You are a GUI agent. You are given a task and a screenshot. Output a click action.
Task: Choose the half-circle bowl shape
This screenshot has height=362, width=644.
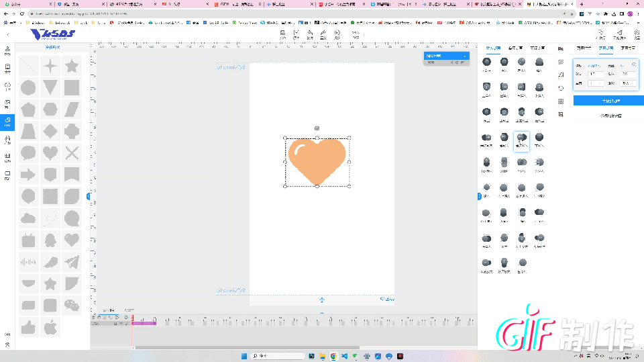(28, 284)
